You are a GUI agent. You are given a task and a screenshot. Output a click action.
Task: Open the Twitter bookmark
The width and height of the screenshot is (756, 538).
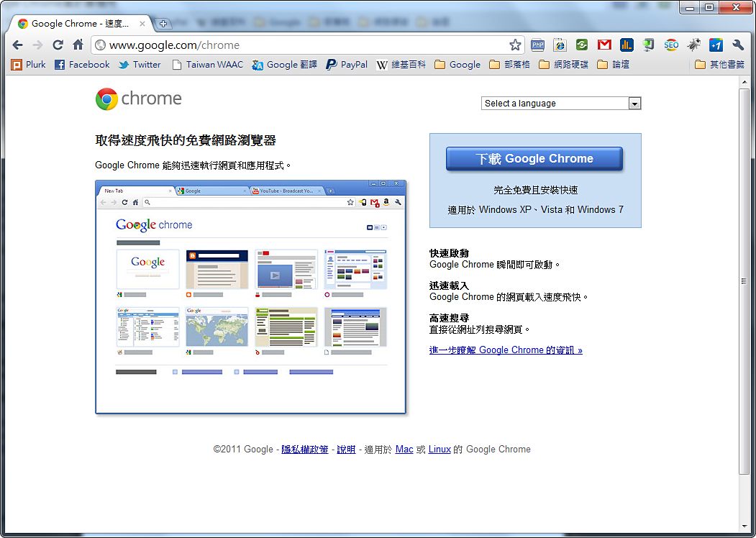click(x=140, y=65)
